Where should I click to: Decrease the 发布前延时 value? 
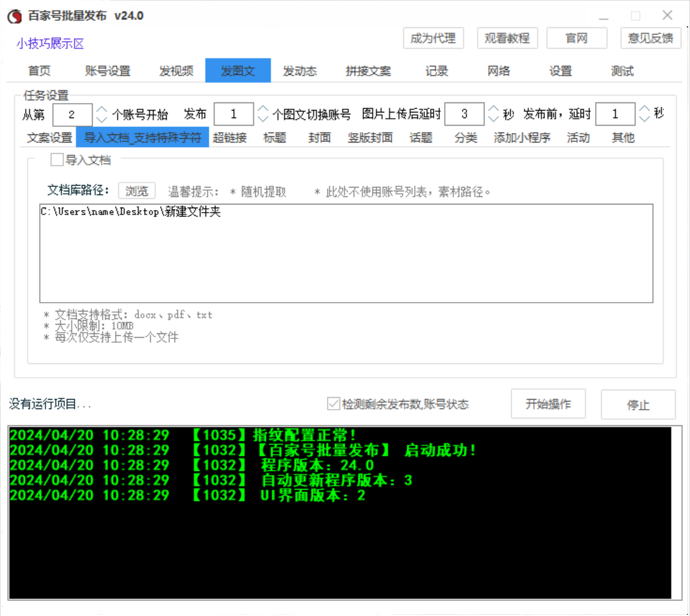tap(644, 119)
